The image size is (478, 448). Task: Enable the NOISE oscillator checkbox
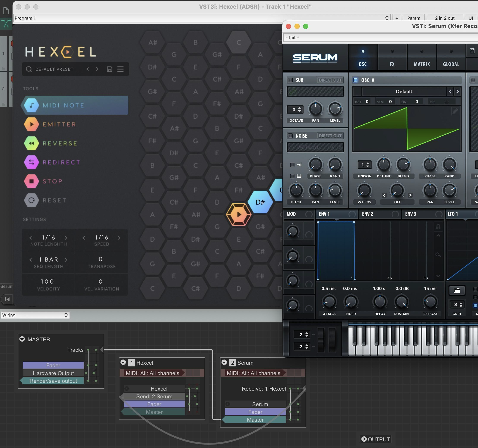coord(290,136)
